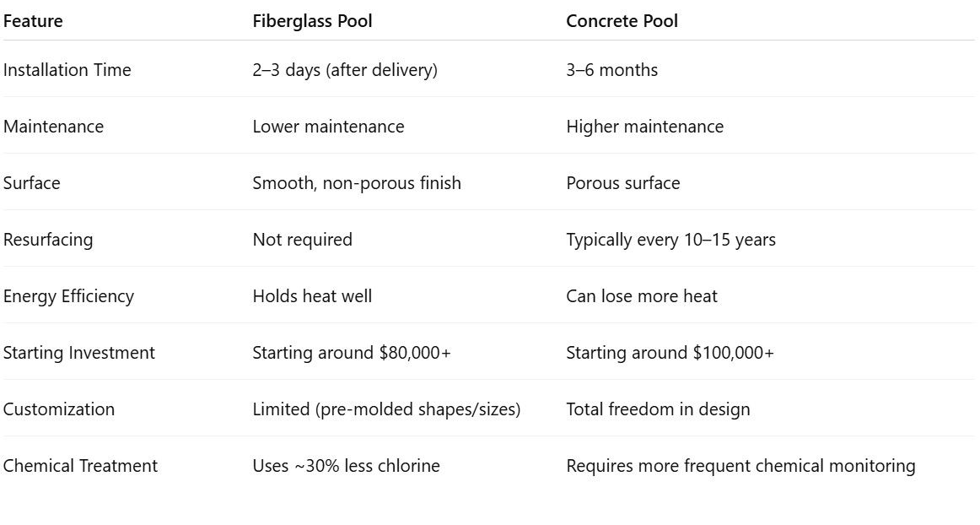
Task: Click the "Holds heat well" cell
Action: tap(312, 296)
